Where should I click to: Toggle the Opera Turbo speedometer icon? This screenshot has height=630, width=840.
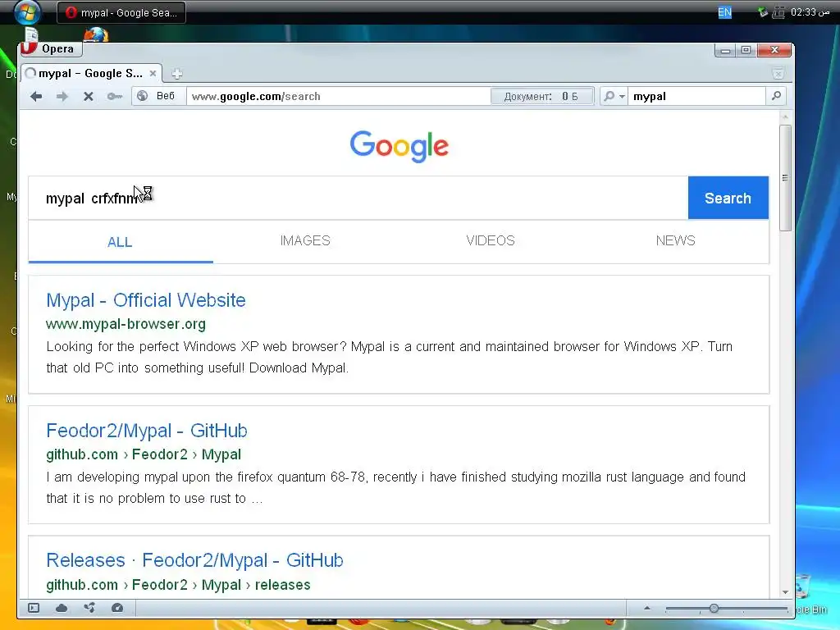click(x=117, y=608)
